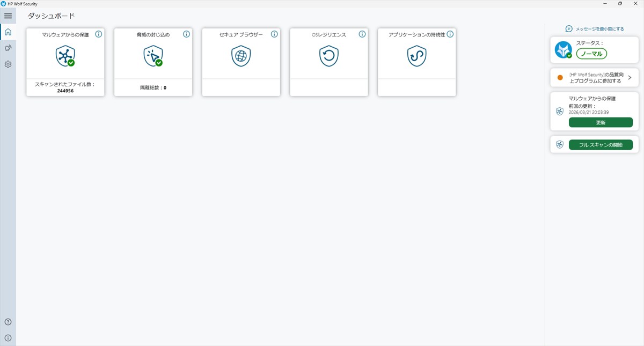Screen dimensions: 644x346
Task: Click the help question mark icon
Action: point(8,322)
